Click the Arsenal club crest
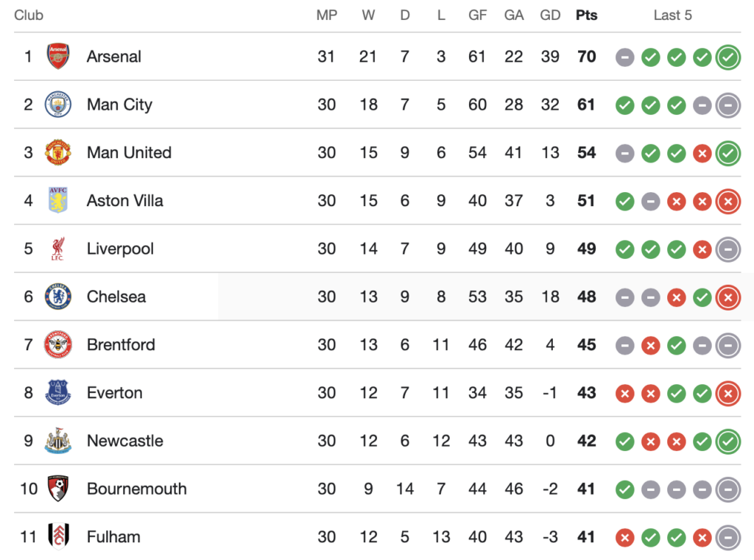The height and width of the screenshot is (560, 754). tap(58, 57)
